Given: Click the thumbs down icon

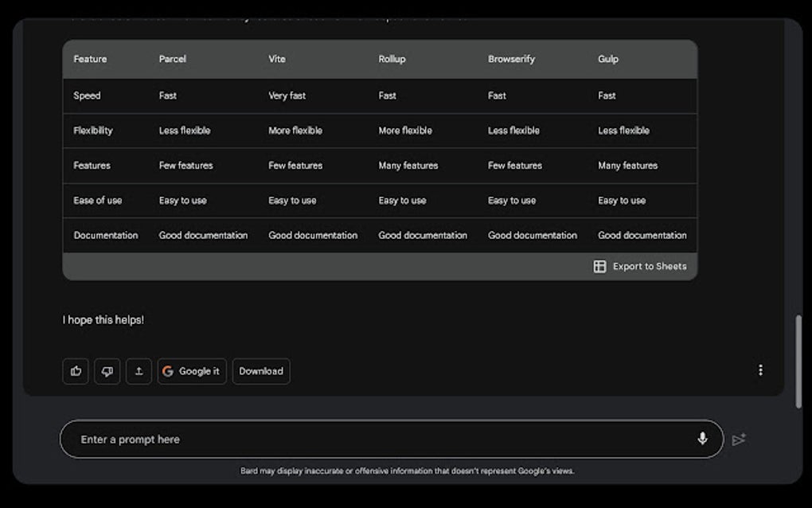Looking at the screenshot, I should pos(107,371).
